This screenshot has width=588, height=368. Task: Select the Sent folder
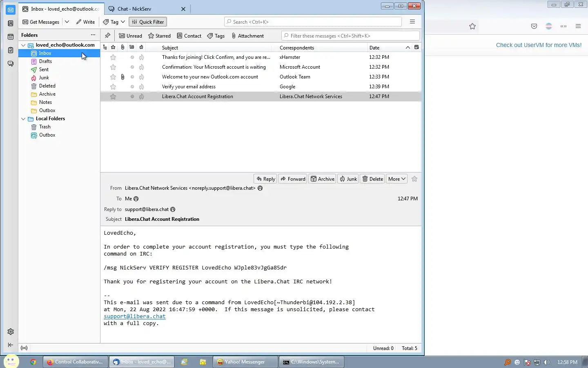pyautogui.click(x=59, y=70)
